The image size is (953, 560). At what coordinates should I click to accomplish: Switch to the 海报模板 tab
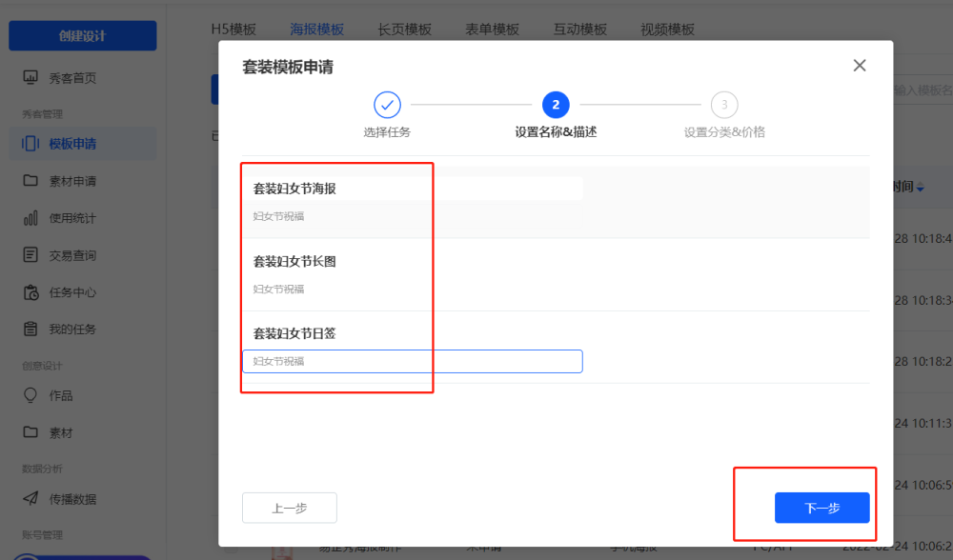tap(316, 30)
